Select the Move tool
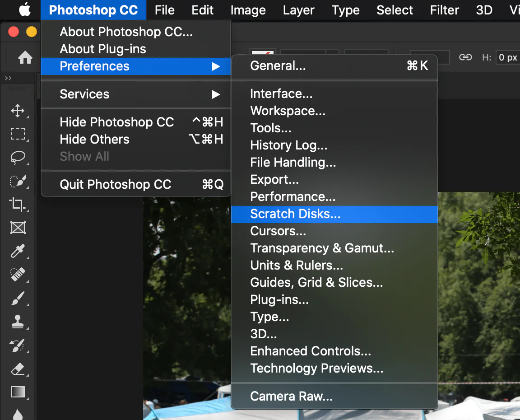This screenshot has height=420, width=520. tap(18, 111)
